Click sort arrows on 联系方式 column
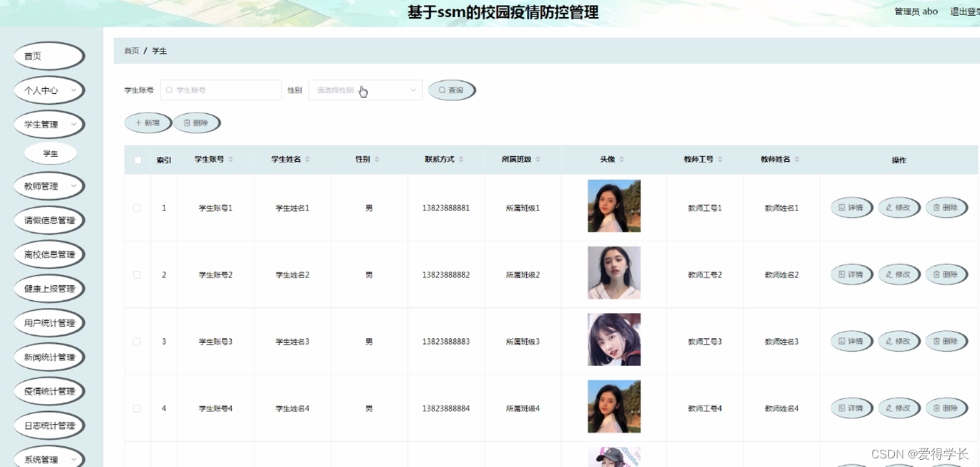980x467 pixels. [x=461, y=160]
